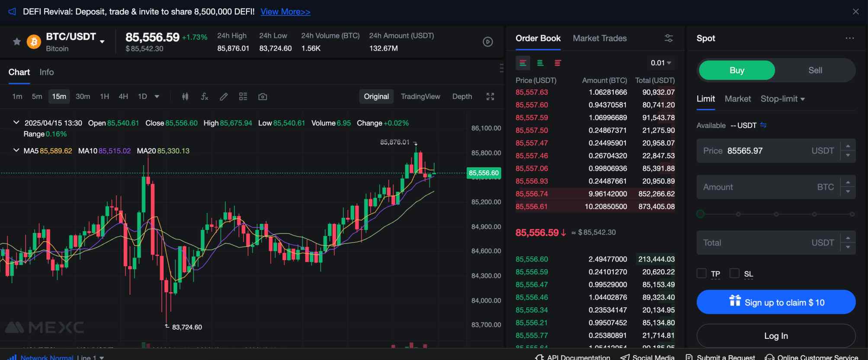Viewport: 868px width, 360px height.
Task: Set chart interval to 4H
Action: pyautogui.click(x=123, y=96)
